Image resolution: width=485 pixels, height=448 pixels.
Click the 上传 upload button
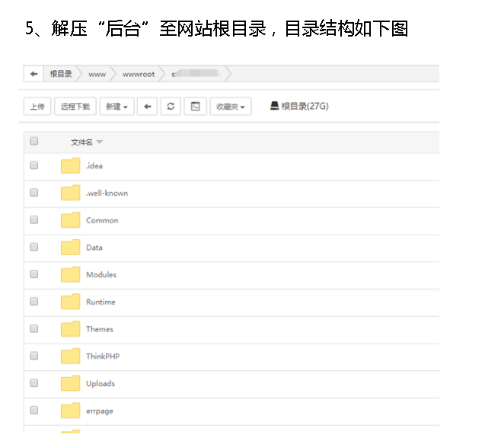(37, 107)
